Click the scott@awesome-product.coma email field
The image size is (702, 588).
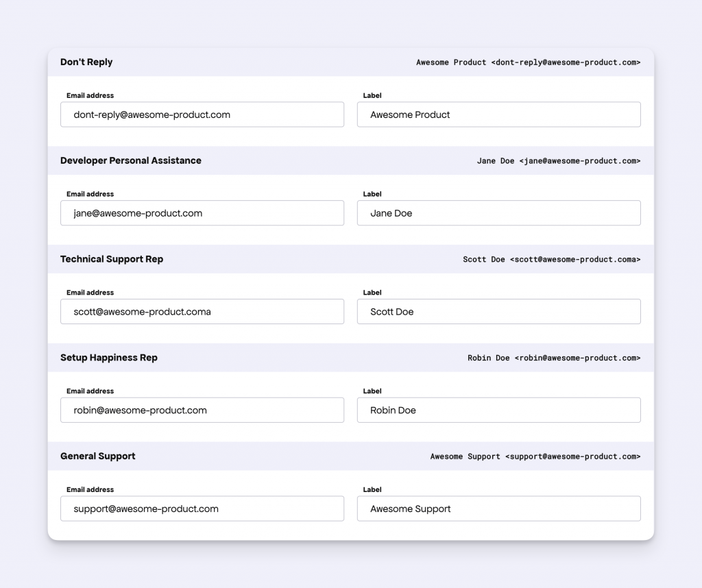click(202, 311)
